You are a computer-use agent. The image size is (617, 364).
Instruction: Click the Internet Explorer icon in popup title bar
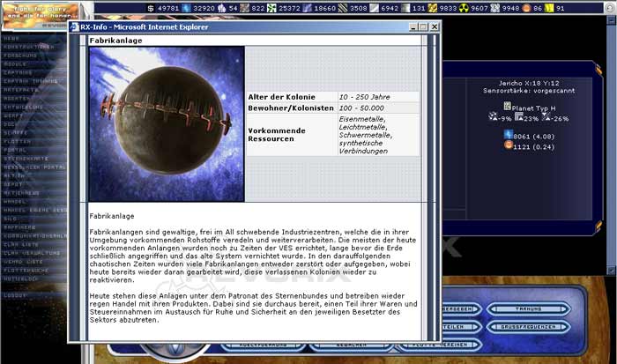(74, 27)
